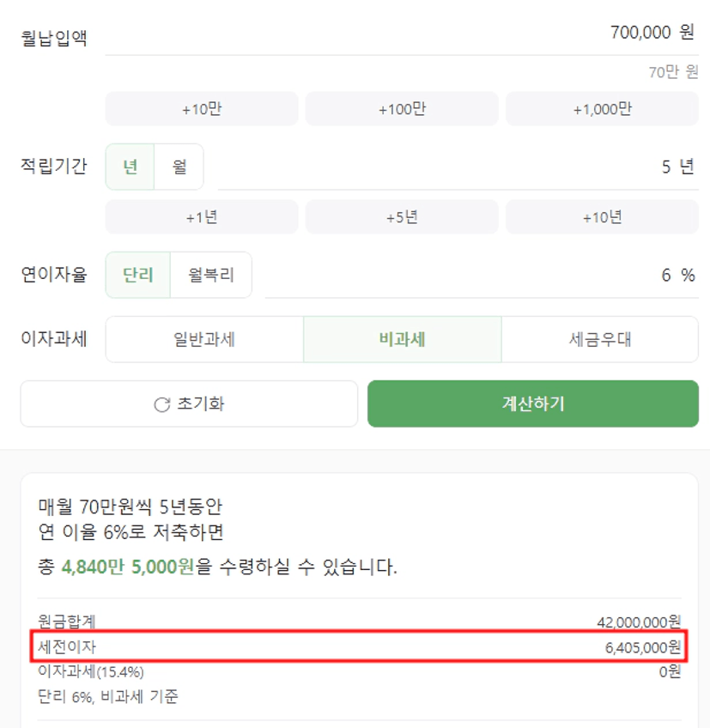710x728 pixels.
Task: Add 10년 to the savings period
Action: coord(602,217)
